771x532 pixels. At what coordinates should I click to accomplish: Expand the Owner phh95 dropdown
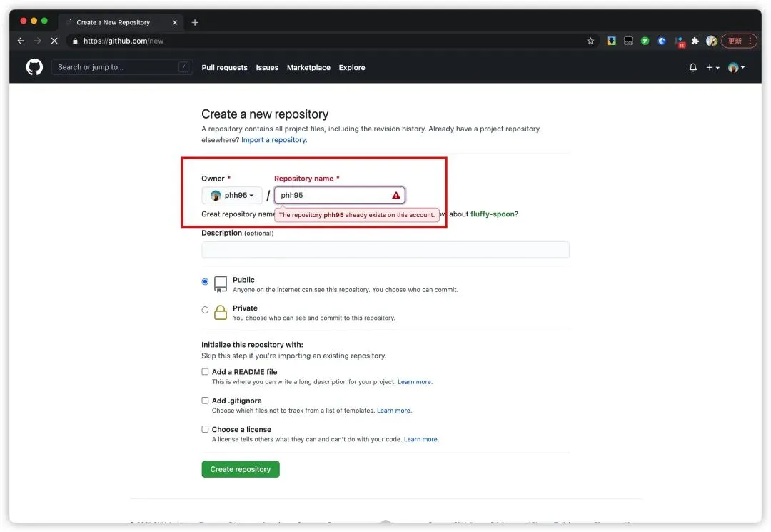pos(232,196)
